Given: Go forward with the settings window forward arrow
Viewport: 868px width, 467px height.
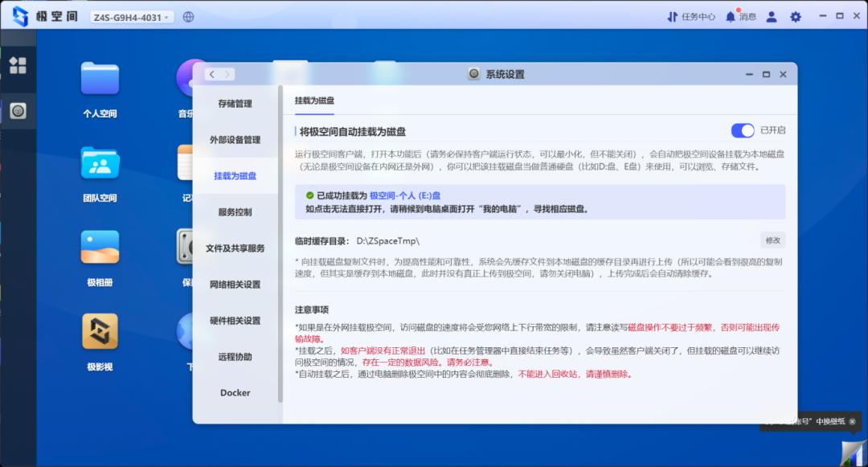Looking at the screenshot, I should 227,74.
